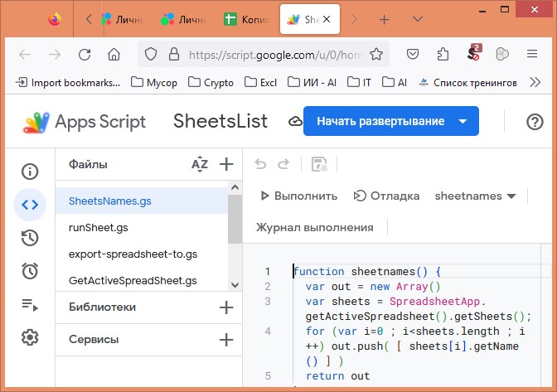The height and width of the screenshot is (392, 557).
Task: Click the browser URL address bar
Action: pos(274,54)
